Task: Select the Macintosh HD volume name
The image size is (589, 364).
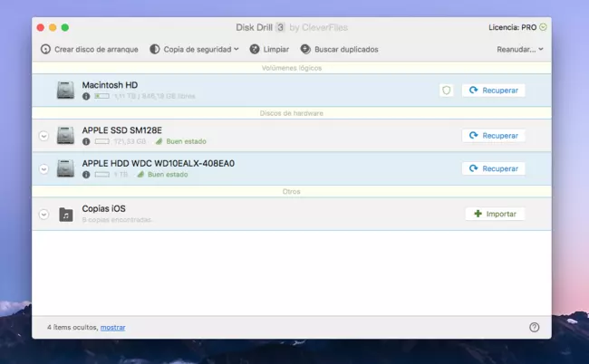Action: [x=110, y=85]
